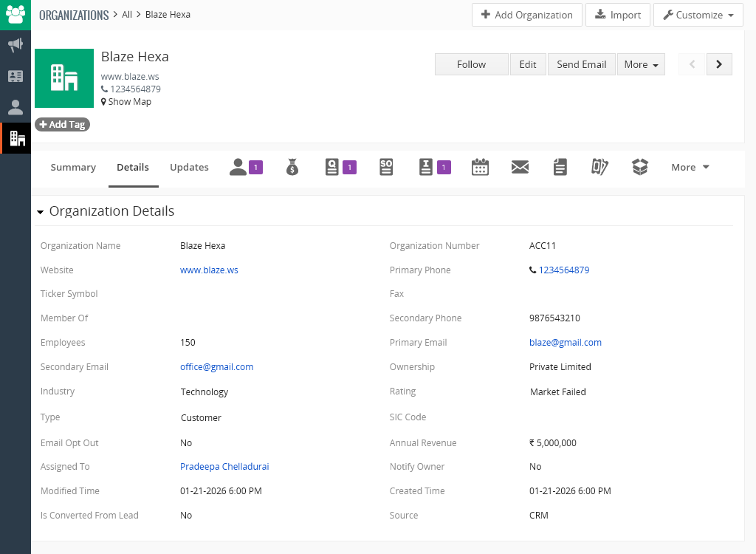Go to the previous organization record arrow
Viewport: 756px width, 554px height.
pyautogui.click(x=692, y=64)
